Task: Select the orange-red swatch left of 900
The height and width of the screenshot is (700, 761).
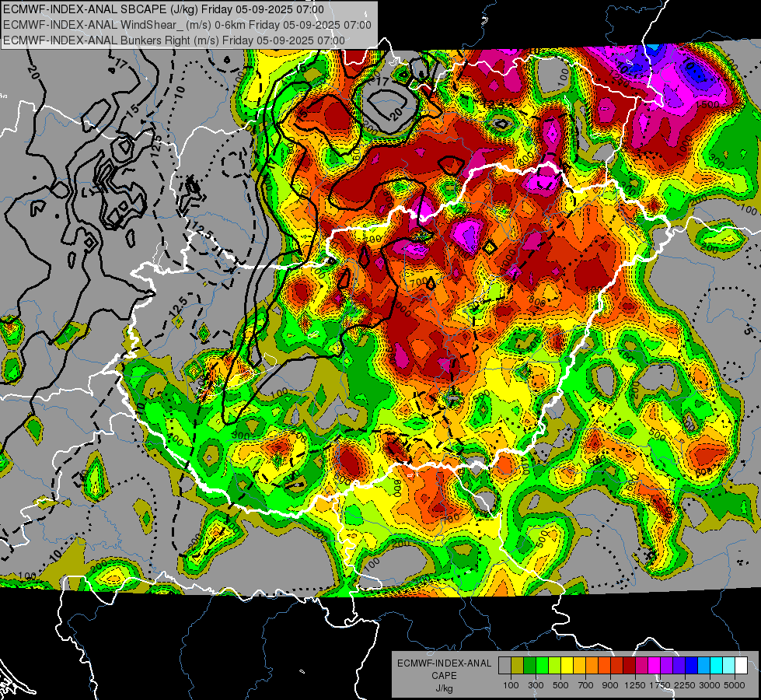Action: [604, 665]
